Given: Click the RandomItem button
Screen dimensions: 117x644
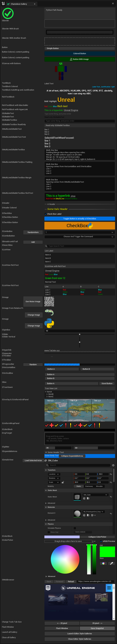Looking at the screenshot, I should pyautogui.click(x=33, y=232).
